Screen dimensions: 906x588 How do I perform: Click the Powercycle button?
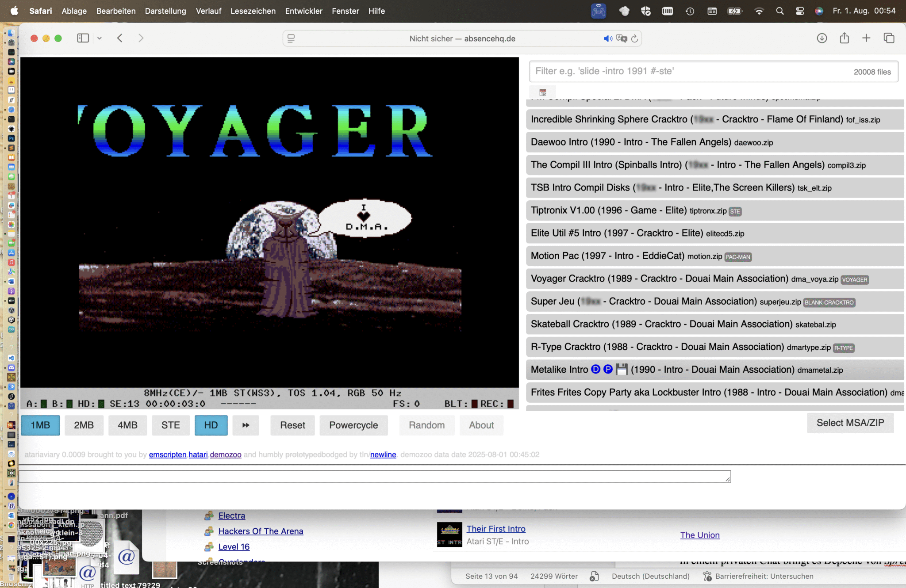point(353,425)
